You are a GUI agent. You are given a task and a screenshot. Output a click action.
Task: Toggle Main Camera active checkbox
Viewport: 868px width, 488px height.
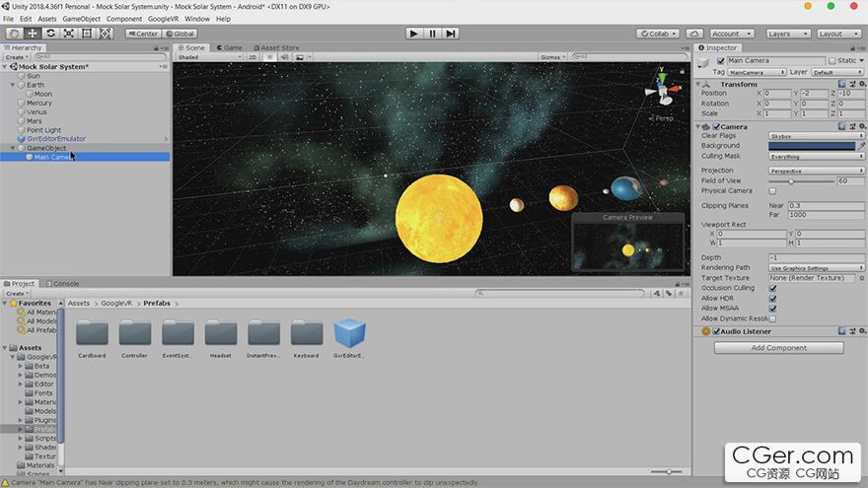coord(720,61)
